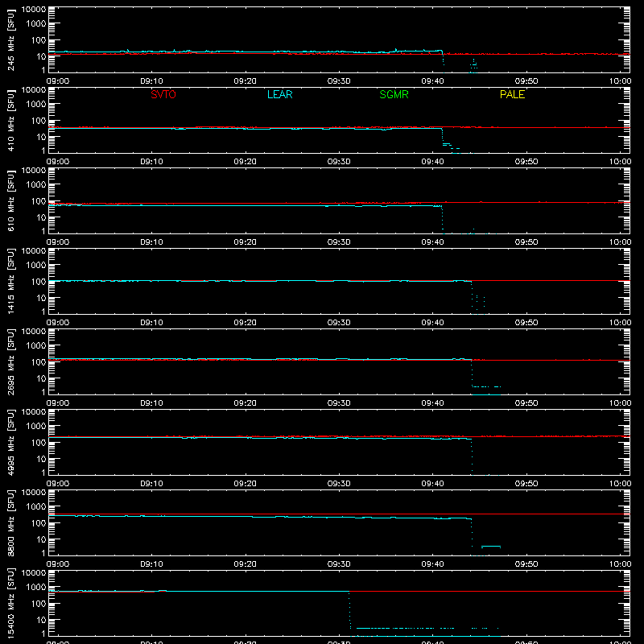644x644 pixels.
Task: Select the 1415 MHz [SFU] axis title
Action: point(11,281)
